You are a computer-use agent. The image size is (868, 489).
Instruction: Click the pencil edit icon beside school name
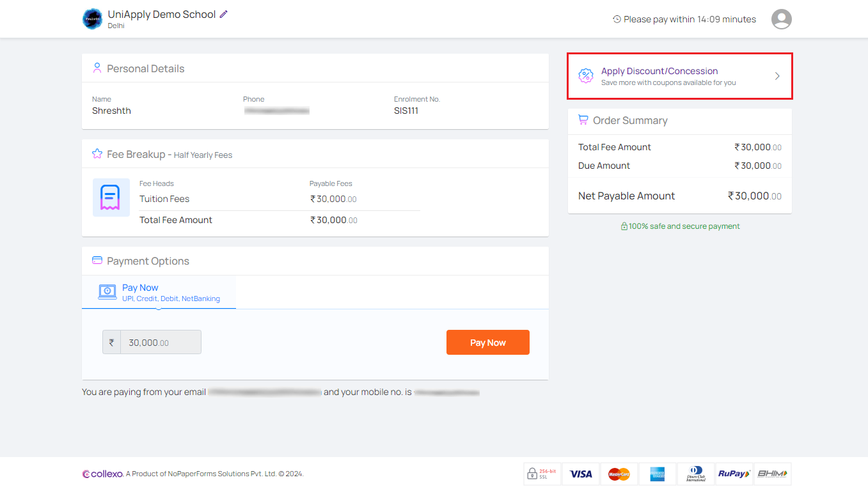click(x=223, y=14)
